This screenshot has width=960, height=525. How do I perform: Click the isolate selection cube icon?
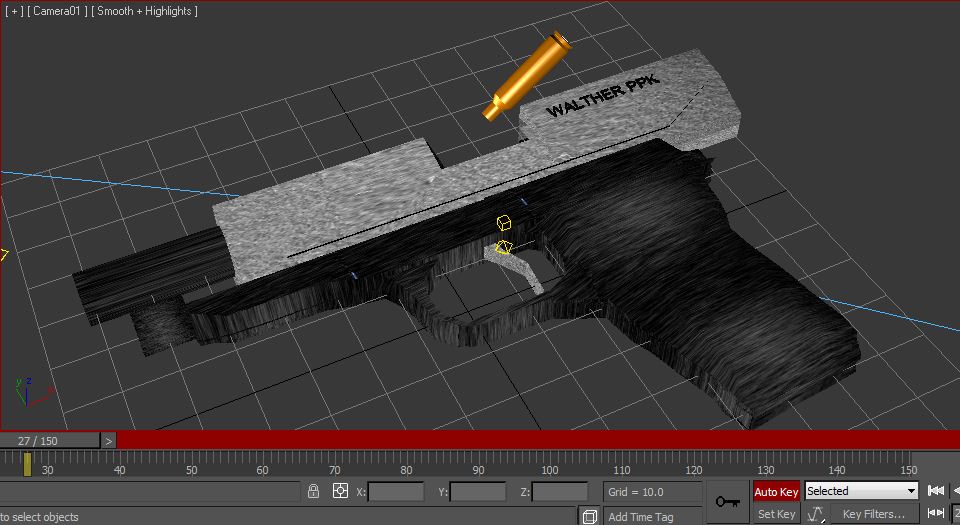(x=590, y=516)
